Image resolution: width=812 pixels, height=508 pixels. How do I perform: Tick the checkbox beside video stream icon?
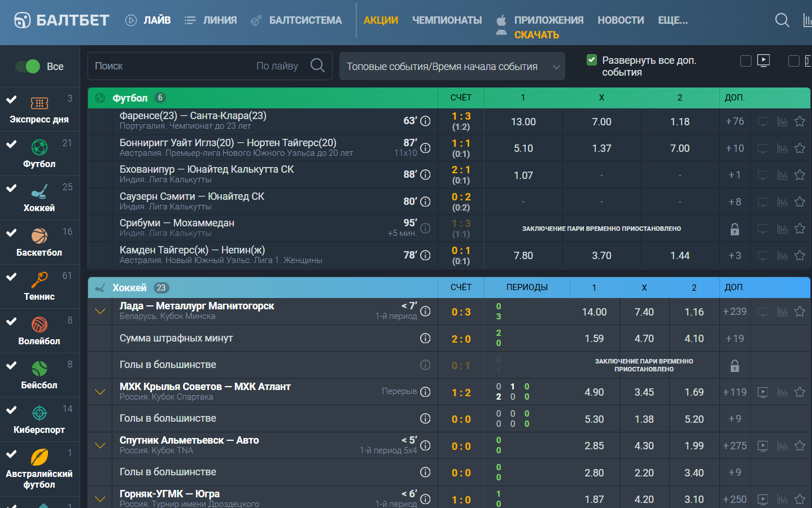746,61
